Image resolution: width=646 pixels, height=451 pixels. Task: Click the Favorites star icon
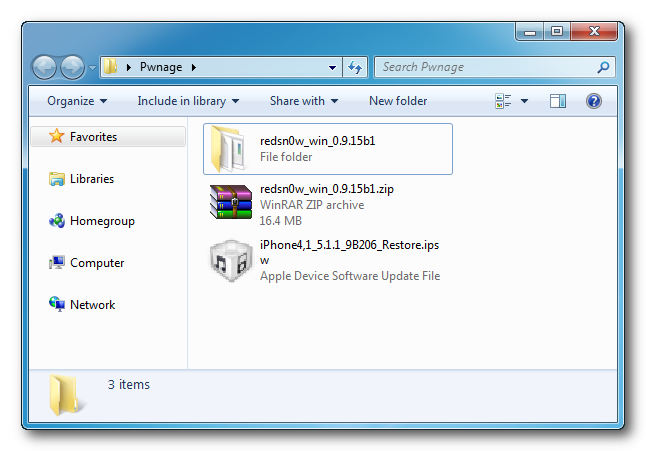coord(56,136)
